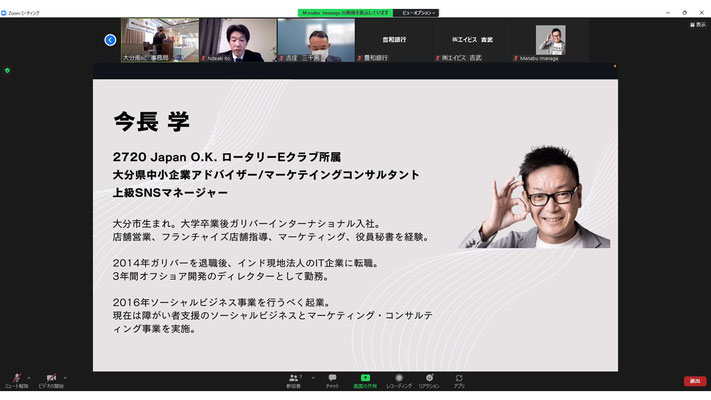Open the participants (参加者) panel
Image resolution: width=711 pixels, height=400 pixels.
[293, 381]
